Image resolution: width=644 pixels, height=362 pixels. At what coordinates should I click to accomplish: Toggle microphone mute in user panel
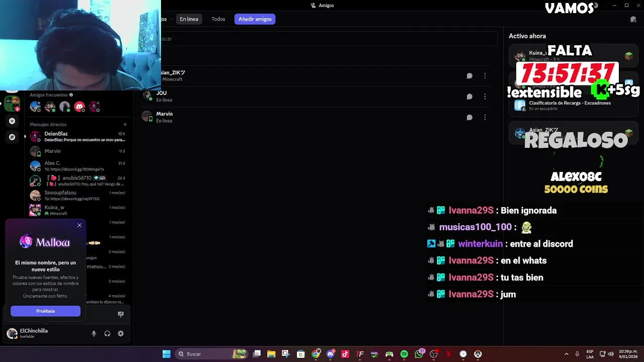[x=94, y=333]
